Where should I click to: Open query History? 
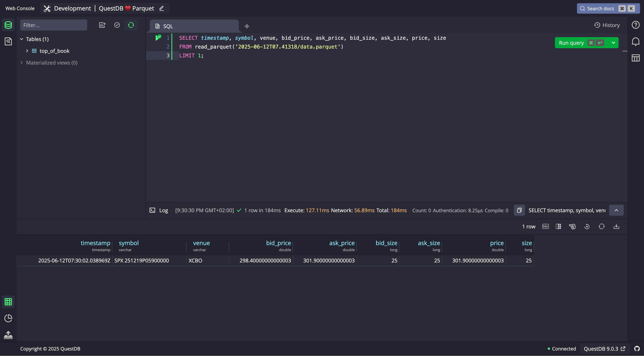tap(607, 25)
